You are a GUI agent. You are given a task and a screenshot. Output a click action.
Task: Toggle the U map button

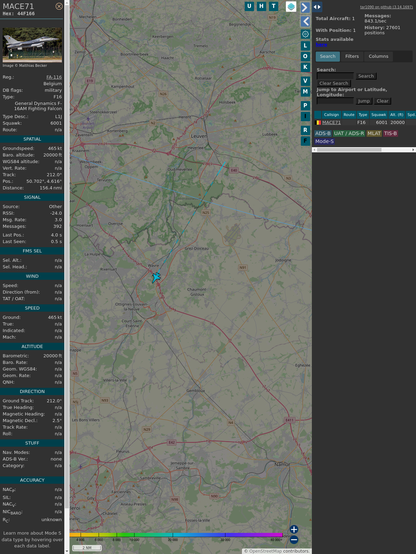pyautogui.click(x=249, y=6)
